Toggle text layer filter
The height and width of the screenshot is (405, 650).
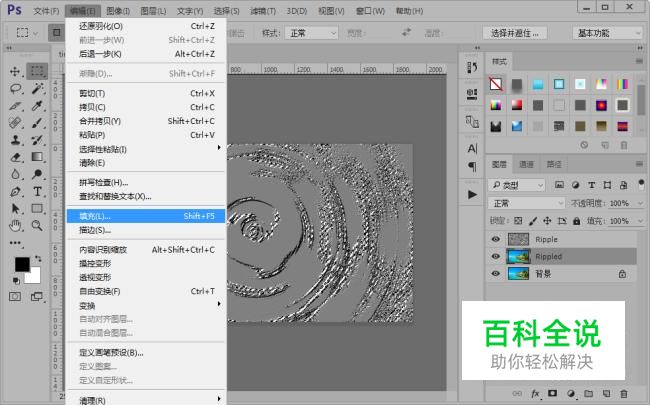592,185
